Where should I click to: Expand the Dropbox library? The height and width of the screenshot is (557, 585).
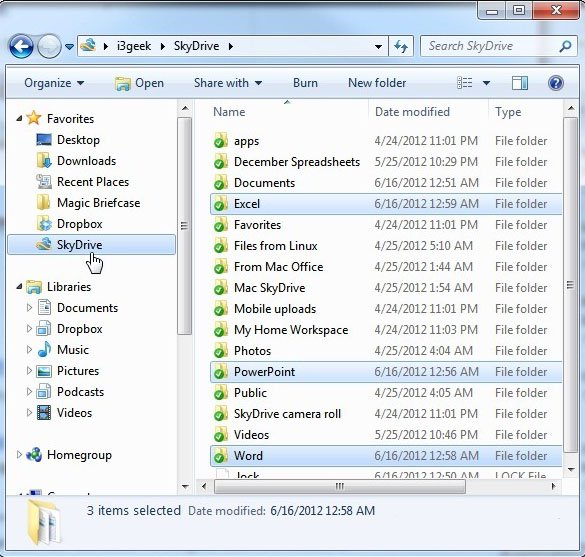(x=29, y=329)
